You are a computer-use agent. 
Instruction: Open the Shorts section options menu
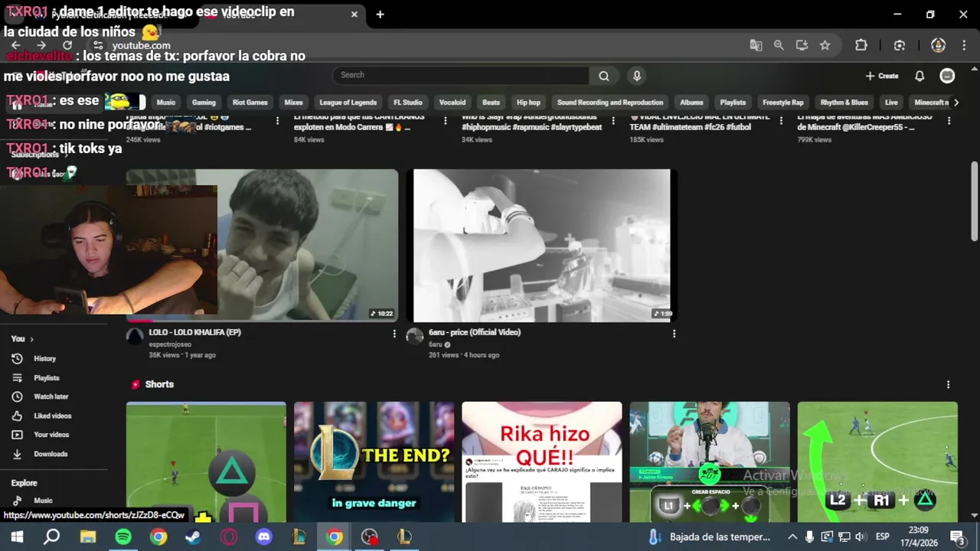tap(948, 385)
